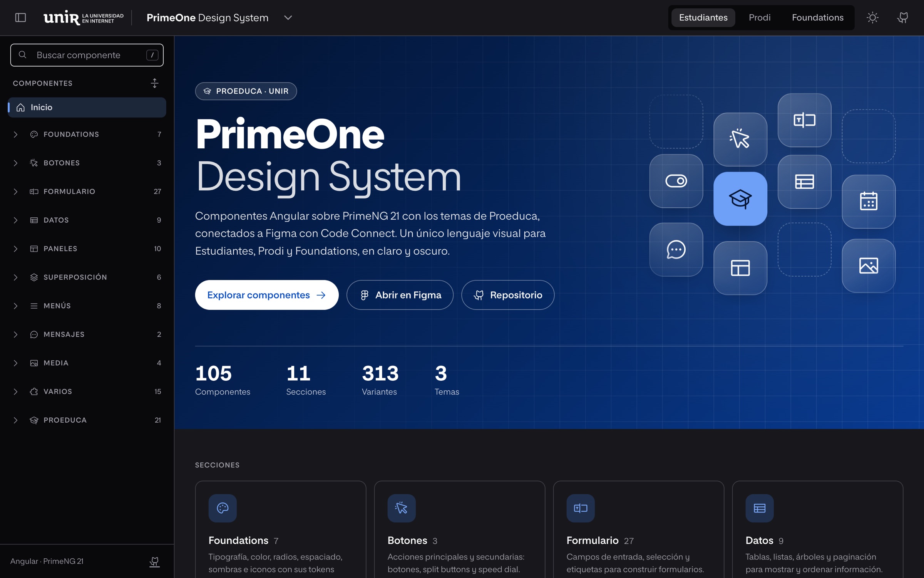
Task: Select Inicio in the sidebar
Action: click(87, 108)
